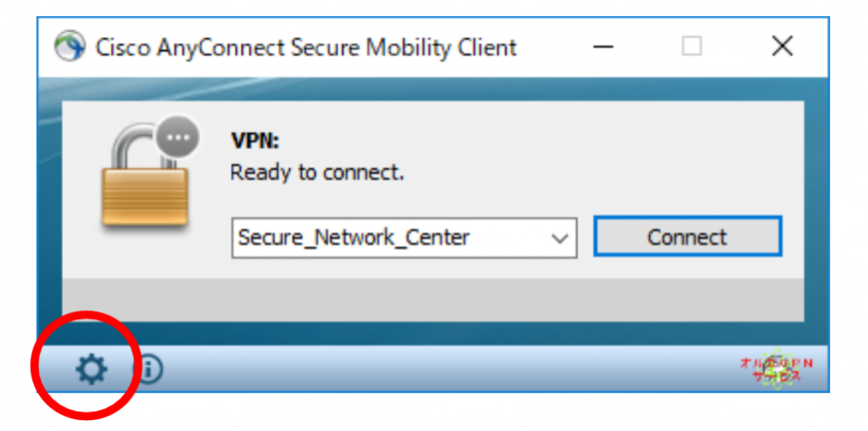Close the Cisco AnyConnect window

point(782,47)
